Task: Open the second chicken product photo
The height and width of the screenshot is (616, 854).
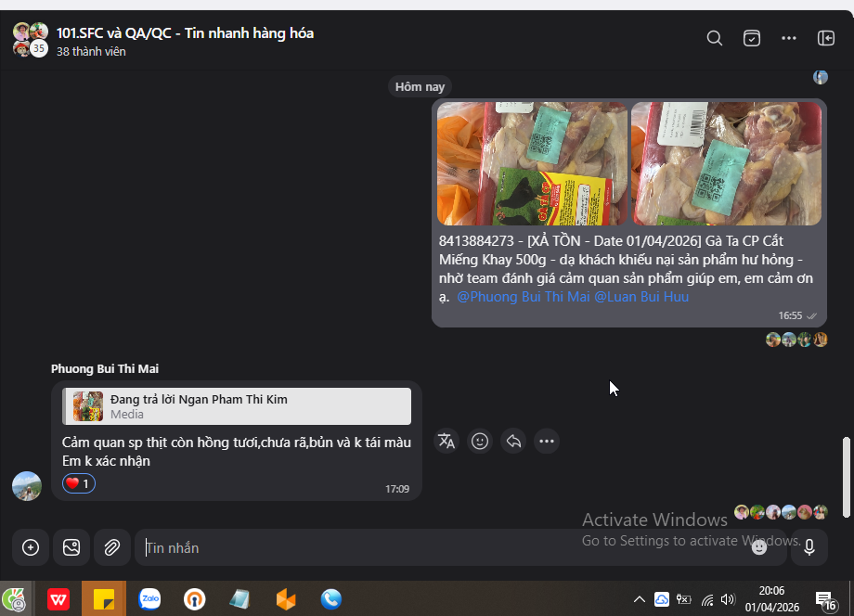Action: (x=726, y=163)
